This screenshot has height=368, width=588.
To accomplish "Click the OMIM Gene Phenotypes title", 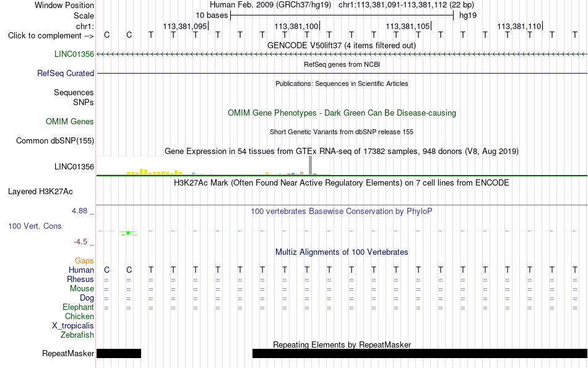I will pyautogui.click(x=342, y=113).
